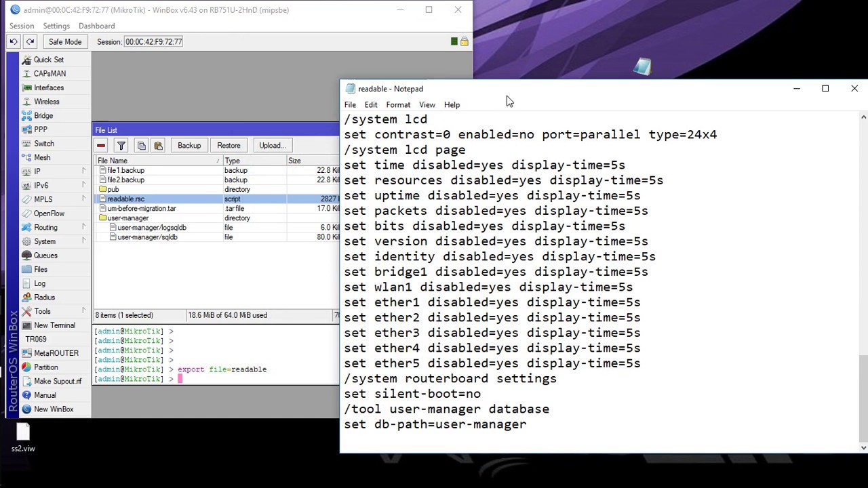The image size is (868, 488).
Task: Open New Terminal from the sidebar
Action: 54,325
